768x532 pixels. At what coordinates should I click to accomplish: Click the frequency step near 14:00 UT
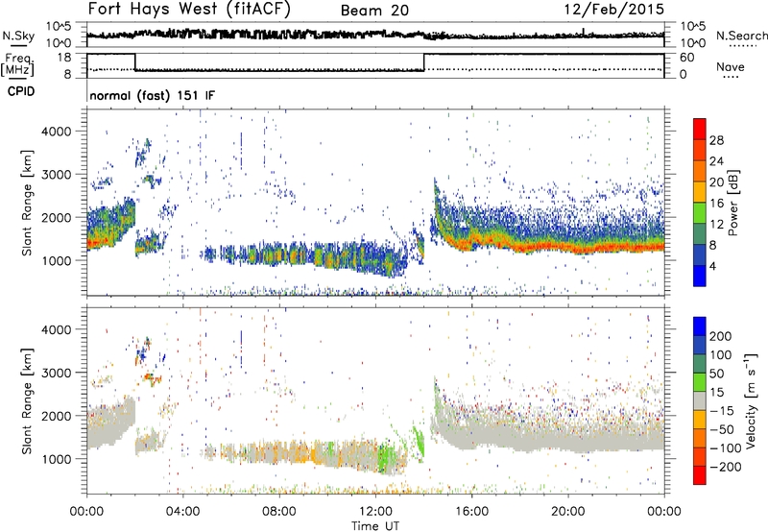pyautogui.click(x=424, y=62)
